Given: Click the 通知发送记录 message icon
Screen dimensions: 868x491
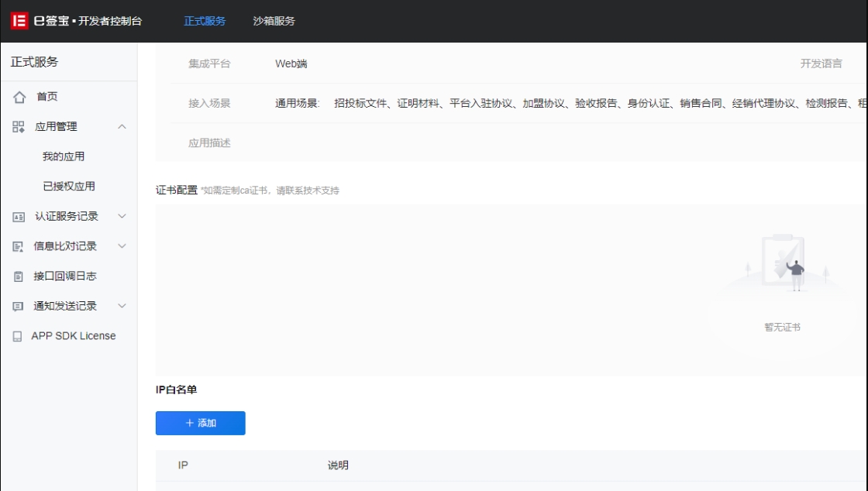Looking at the screenshot, I should tap(19, 307).
